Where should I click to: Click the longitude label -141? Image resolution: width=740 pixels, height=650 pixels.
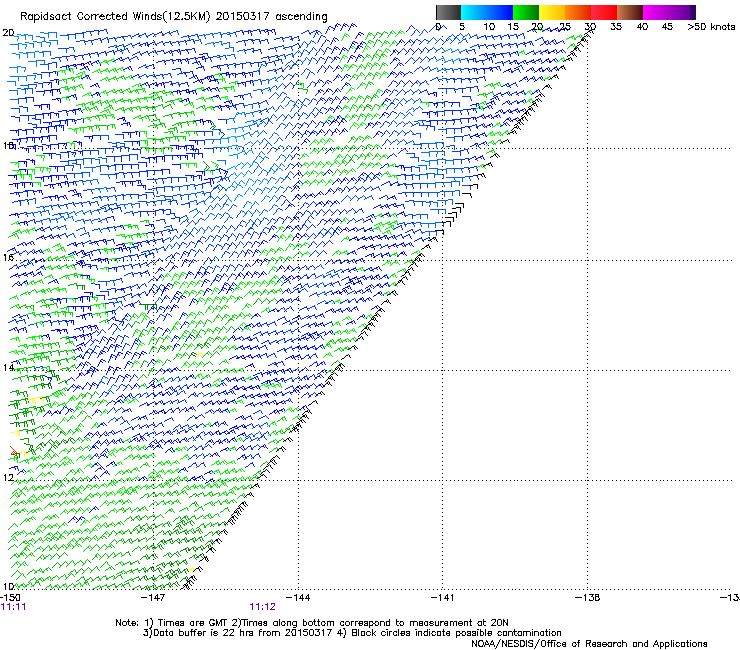point(443,598)
